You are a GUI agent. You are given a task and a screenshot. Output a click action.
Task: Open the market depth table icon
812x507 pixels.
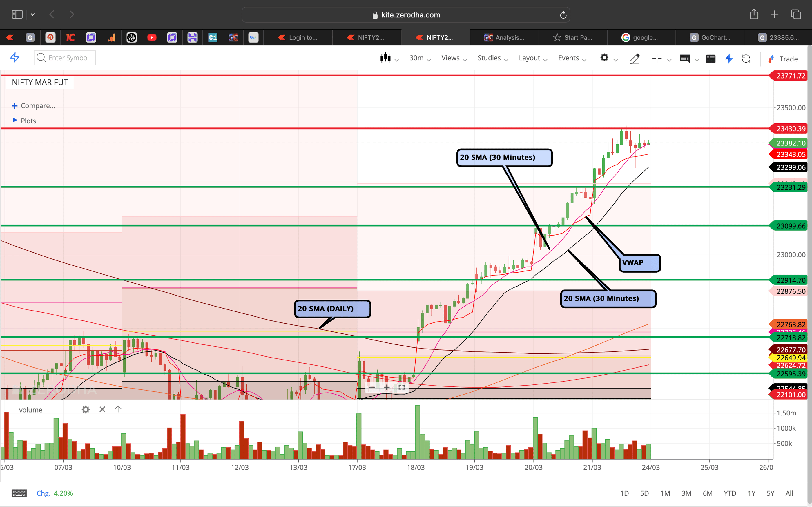[x=711, y=59]
